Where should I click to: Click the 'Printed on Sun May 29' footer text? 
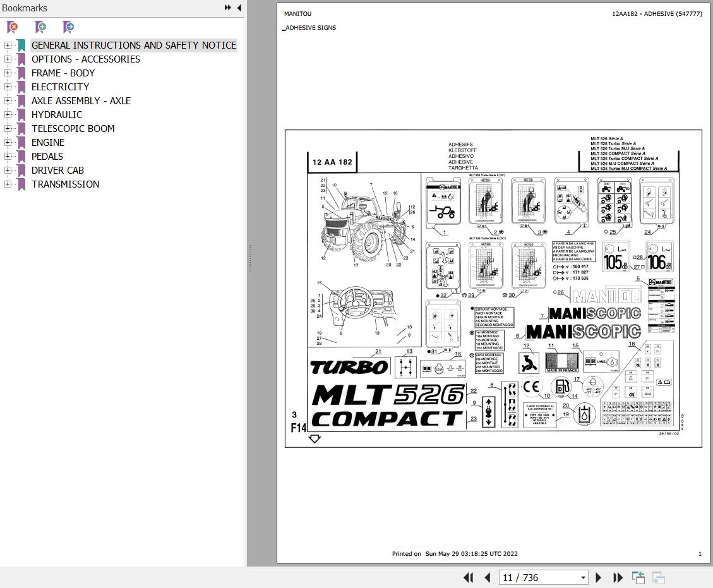[x=455, y=553]
